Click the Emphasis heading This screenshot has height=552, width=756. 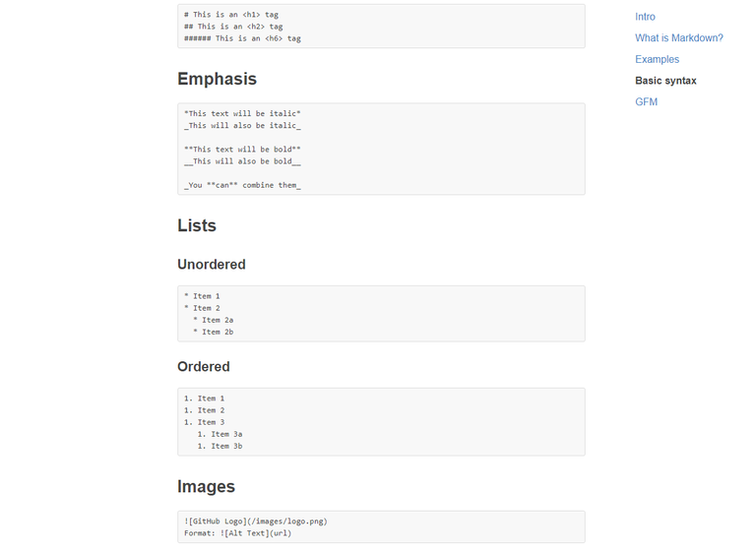point(217,79)
